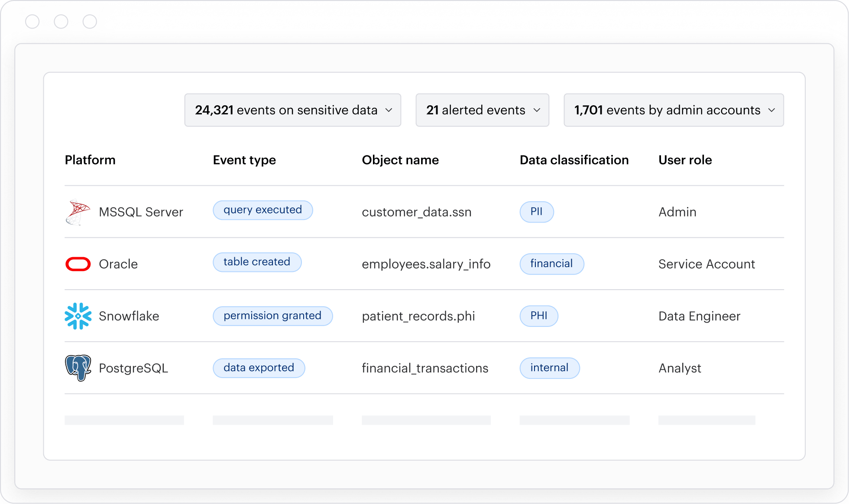Image resolution: width=849 pixels, height=504 pixels.
Task: Click the chevron on admin accounts filter
Action: pos(772,110)
